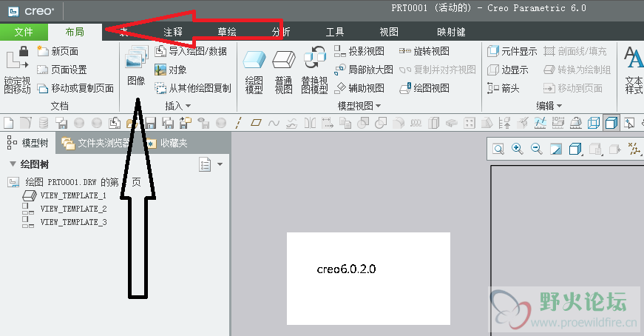Open 文本样式 text style

coord(634,70)
